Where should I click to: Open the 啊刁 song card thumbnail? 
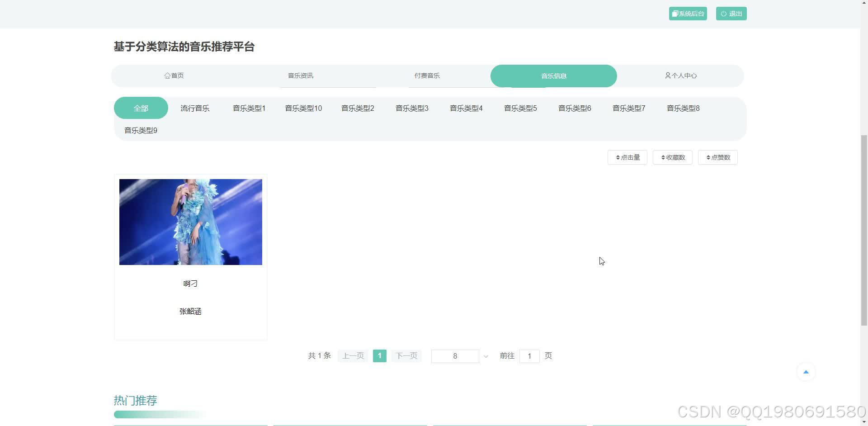pyautogui.click(x=190, y=222)
